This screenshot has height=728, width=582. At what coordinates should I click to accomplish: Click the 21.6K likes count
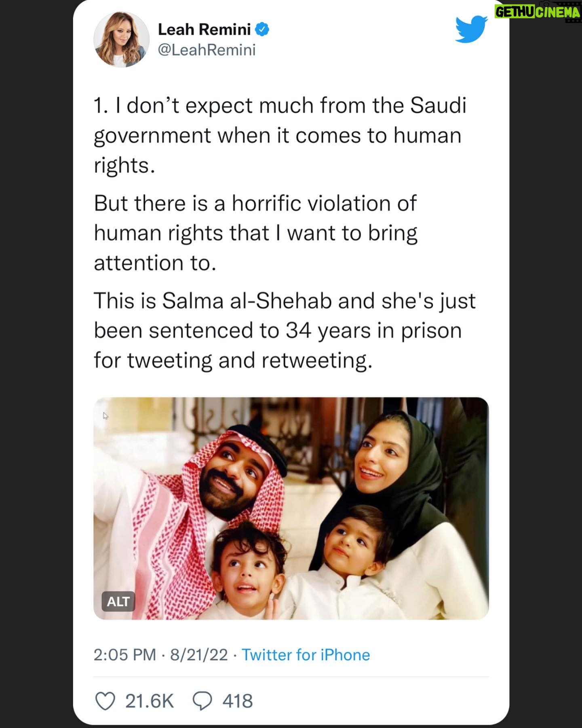click(150, 701)
